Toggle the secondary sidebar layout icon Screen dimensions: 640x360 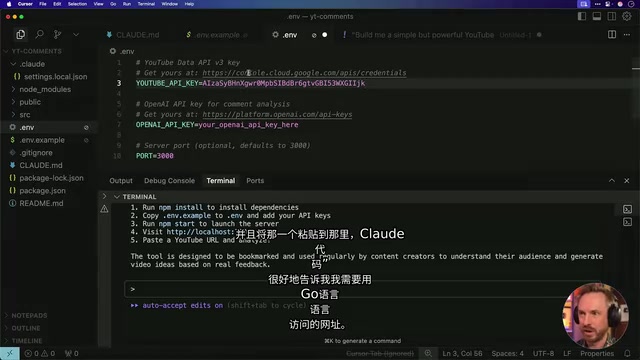click(x=611, y=16)
